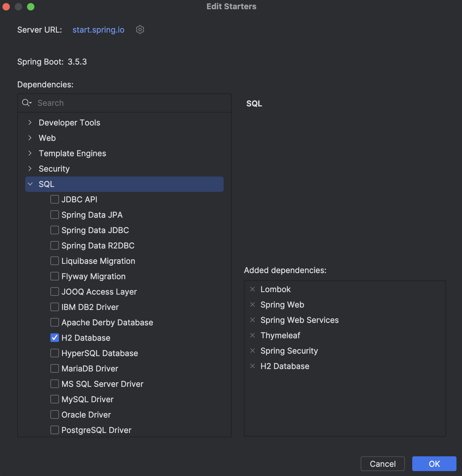Select the Security row label

tap(54, 169)
